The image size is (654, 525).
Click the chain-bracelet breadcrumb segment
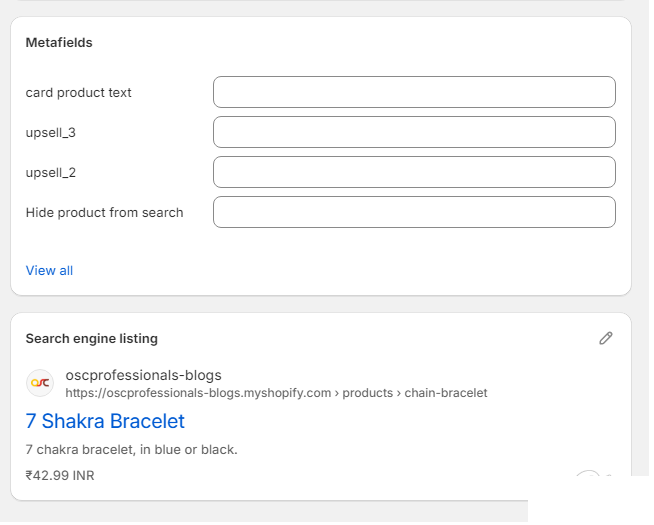(x=446, y=393)
